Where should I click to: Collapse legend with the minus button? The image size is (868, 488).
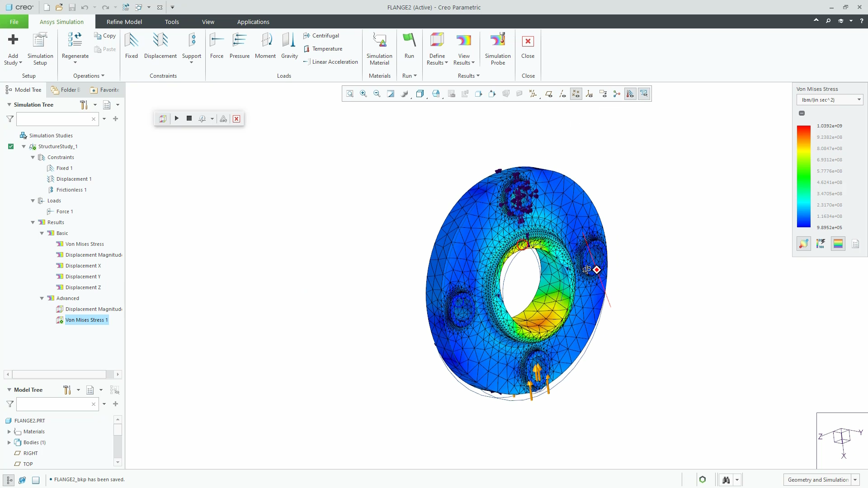802,113
